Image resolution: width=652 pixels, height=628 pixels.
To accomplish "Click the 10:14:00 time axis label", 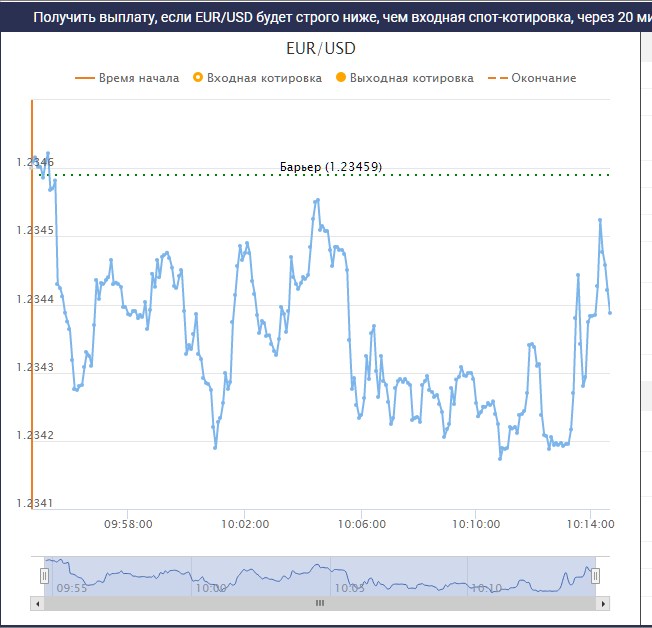I will [x=590, y=524].
